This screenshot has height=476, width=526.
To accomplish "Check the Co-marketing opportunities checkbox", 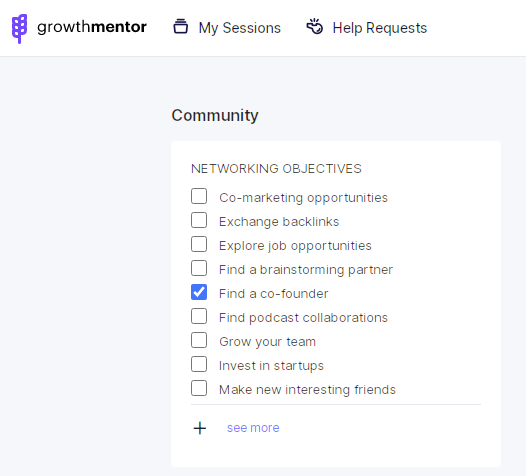I will pyautogui.click(x=199, y=196).
